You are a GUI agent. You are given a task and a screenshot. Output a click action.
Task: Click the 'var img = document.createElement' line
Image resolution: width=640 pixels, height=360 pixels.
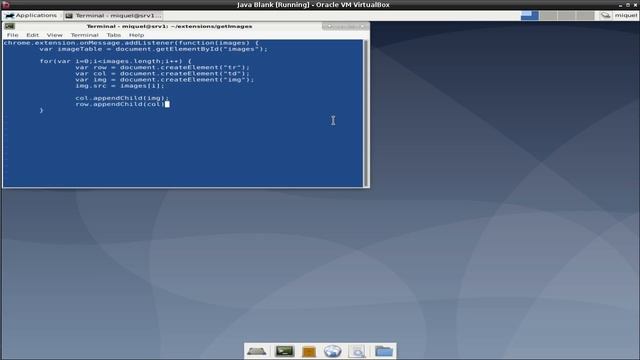tap(164, 80)
